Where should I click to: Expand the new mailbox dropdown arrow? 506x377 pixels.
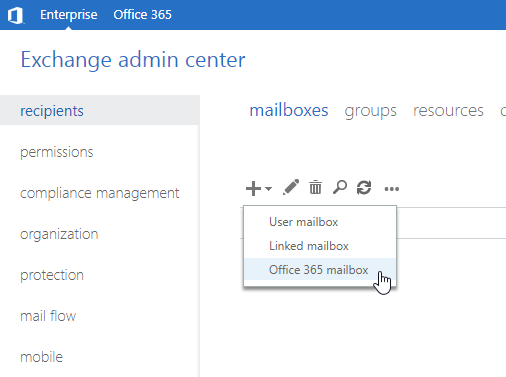coord(269,189)
